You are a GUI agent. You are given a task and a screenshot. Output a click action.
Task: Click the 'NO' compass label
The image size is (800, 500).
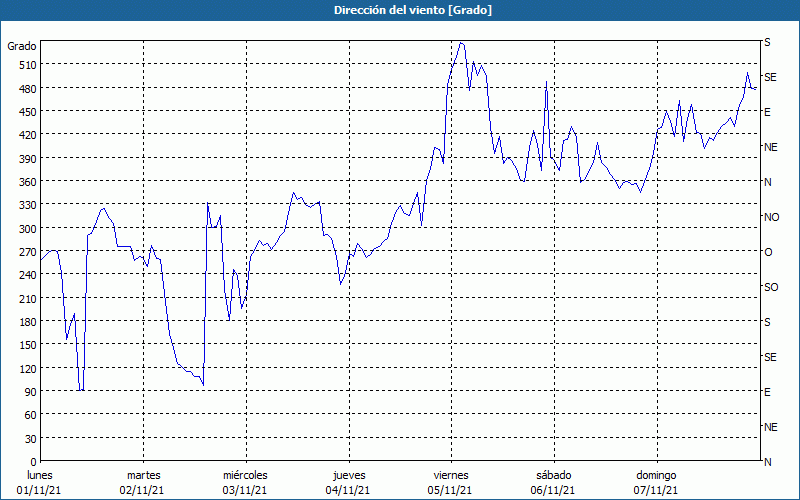pyautogui.click(x=771, y=217)
